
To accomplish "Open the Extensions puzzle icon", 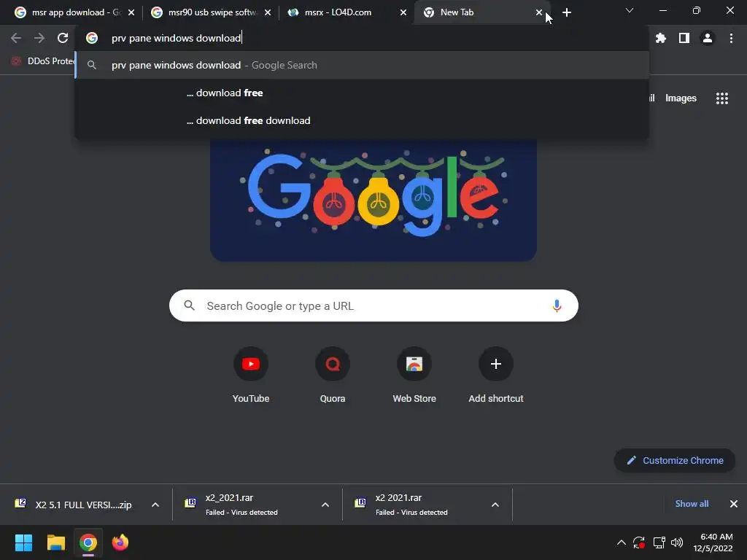I will point(660,38).
